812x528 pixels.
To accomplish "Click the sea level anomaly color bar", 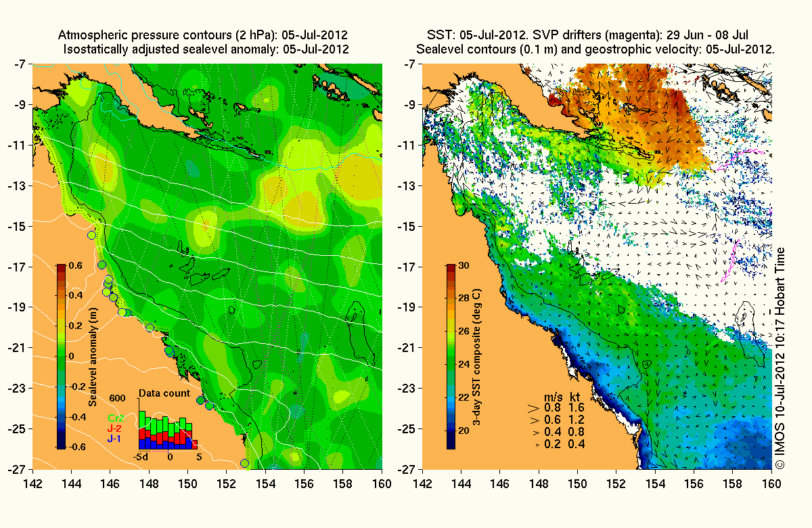I will [62, 357].
